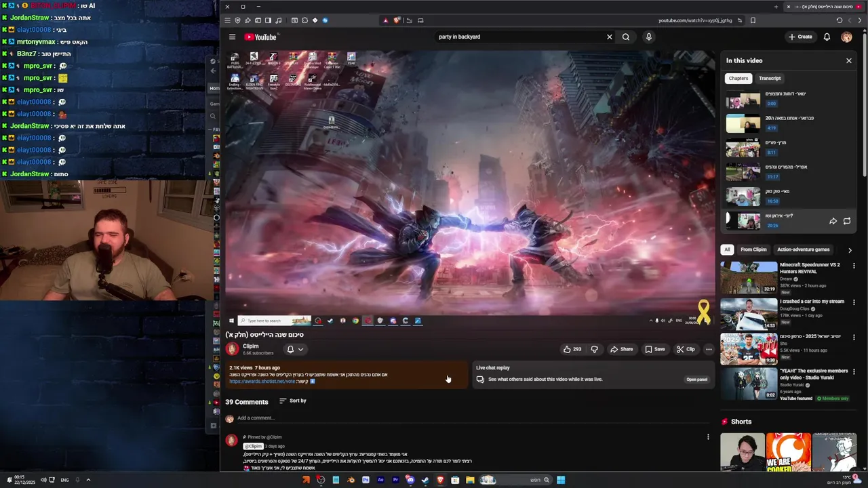Image resolution: width=868 pixels, height=488 pixels.
Task: Select the 'All' filter chip
Action: [727, 249]
